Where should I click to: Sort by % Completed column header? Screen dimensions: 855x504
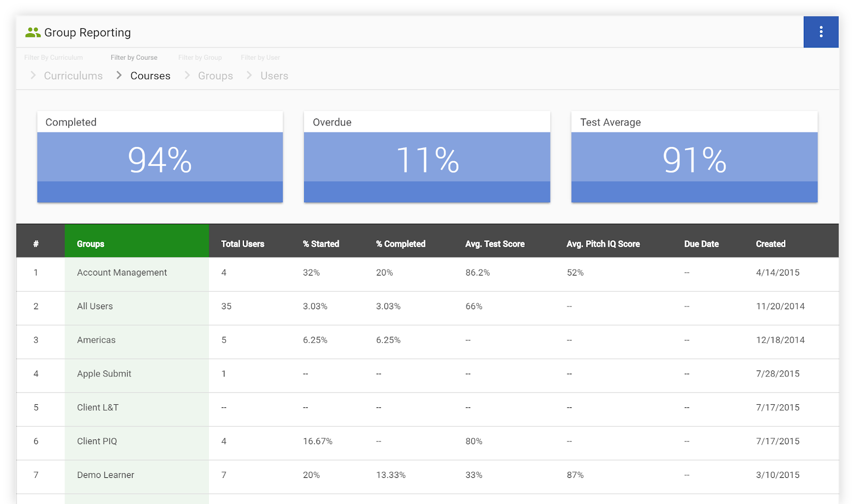point(401,244)
